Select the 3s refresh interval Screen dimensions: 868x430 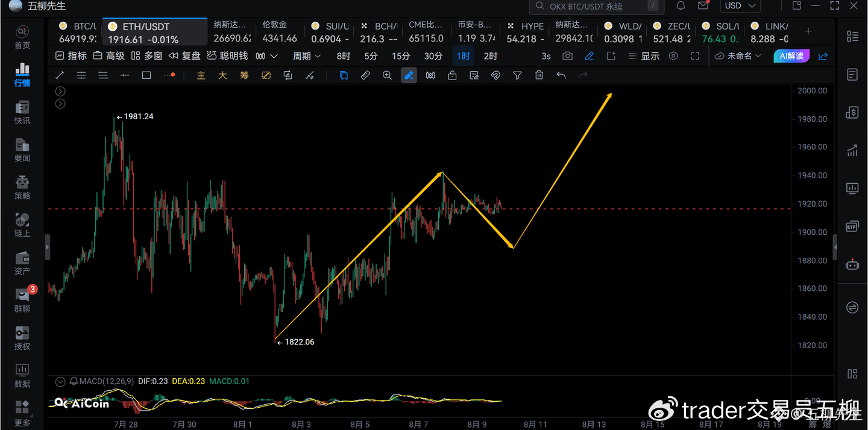[x=546, y=56]
